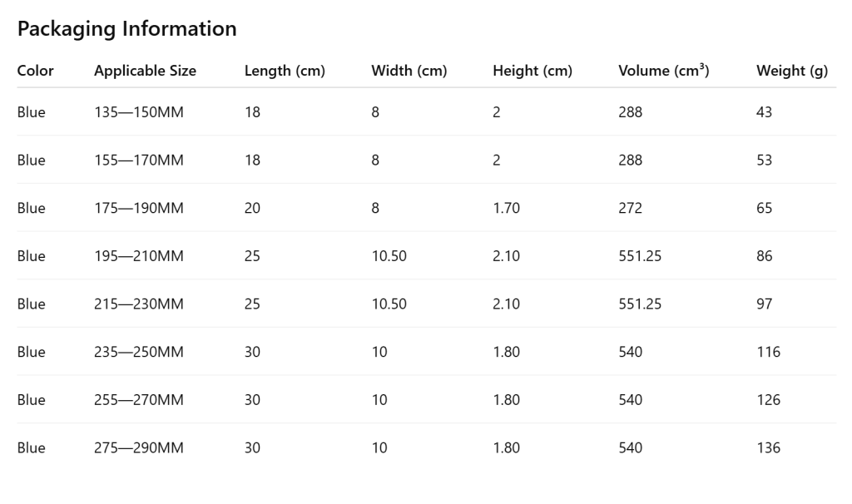Select the 155—170MM size cell
This screenshot has height=504, width=852.
coord(139,161)
